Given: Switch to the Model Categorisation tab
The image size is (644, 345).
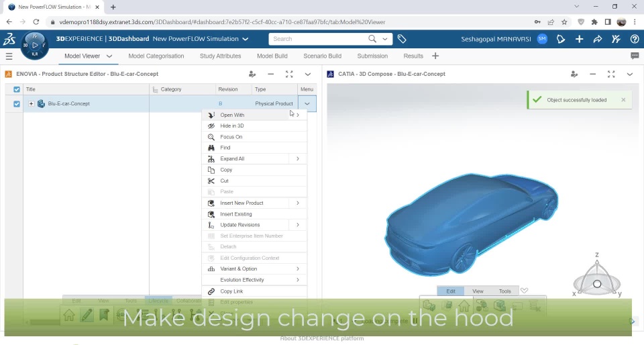Looking at the screenshot, I should (156, 56).
